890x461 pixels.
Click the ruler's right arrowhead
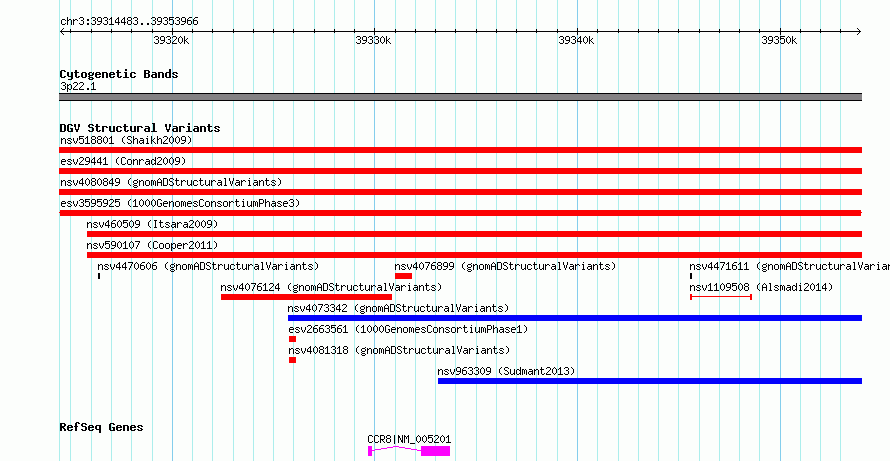859,31
